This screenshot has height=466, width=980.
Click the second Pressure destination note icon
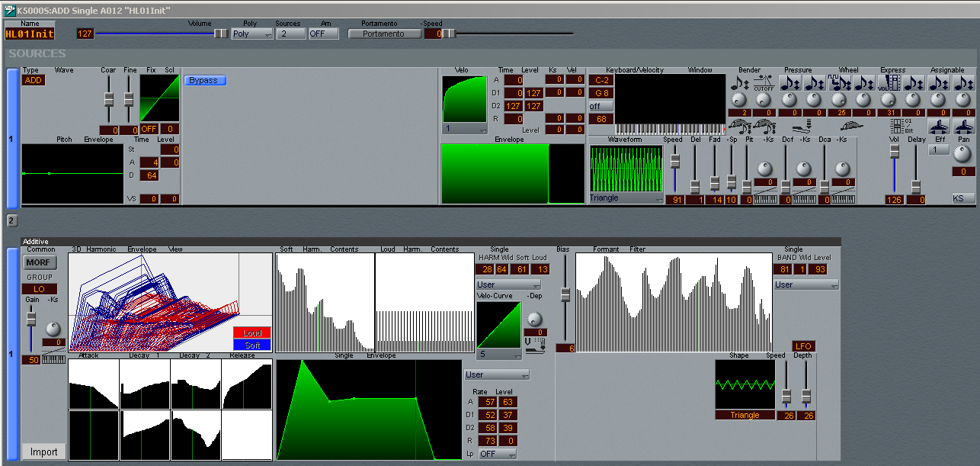point(815,82)
